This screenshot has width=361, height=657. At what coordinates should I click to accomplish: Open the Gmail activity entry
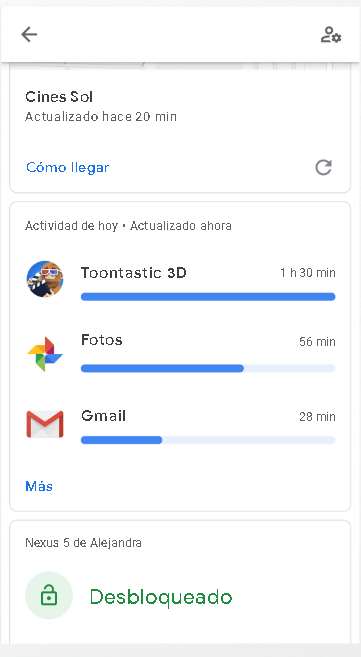[180, 426]
